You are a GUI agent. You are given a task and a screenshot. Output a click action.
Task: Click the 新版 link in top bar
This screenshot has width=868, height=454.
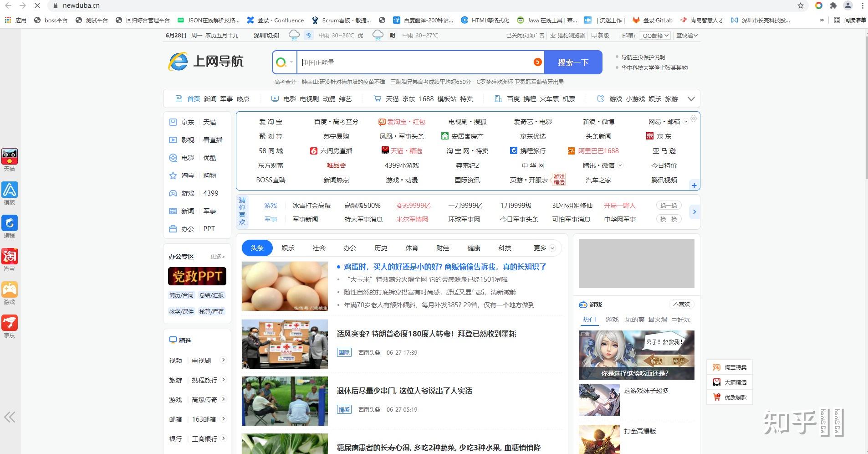(600, 35)
